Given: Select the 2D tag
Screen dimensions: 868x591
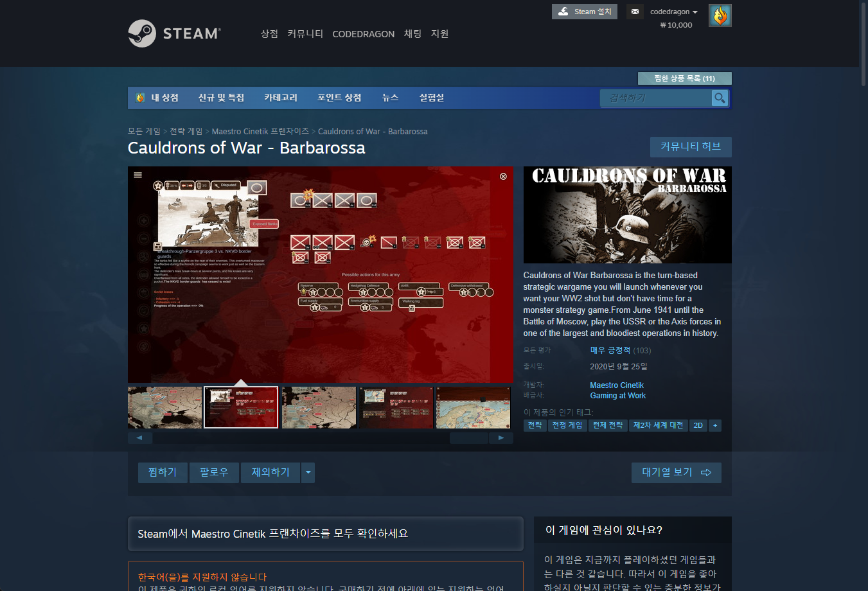Looking at the screenshot, I should [x=698, y=425].
